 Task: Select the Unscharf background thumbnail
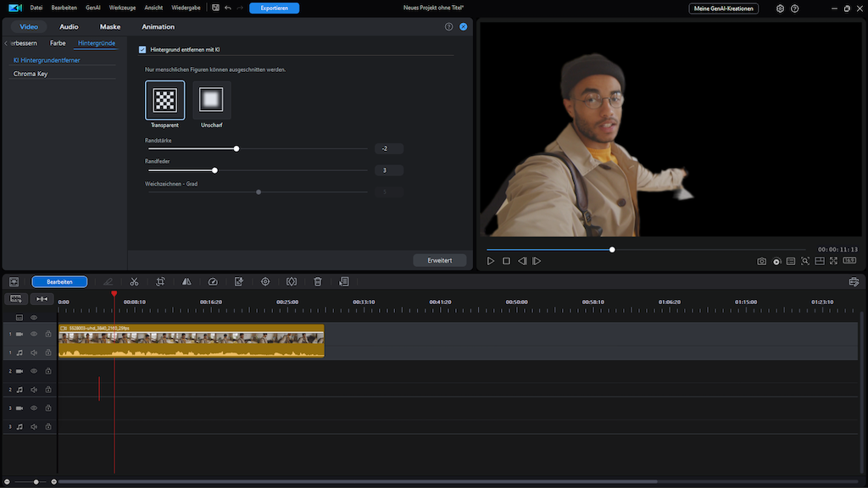[x=211, y=101]
